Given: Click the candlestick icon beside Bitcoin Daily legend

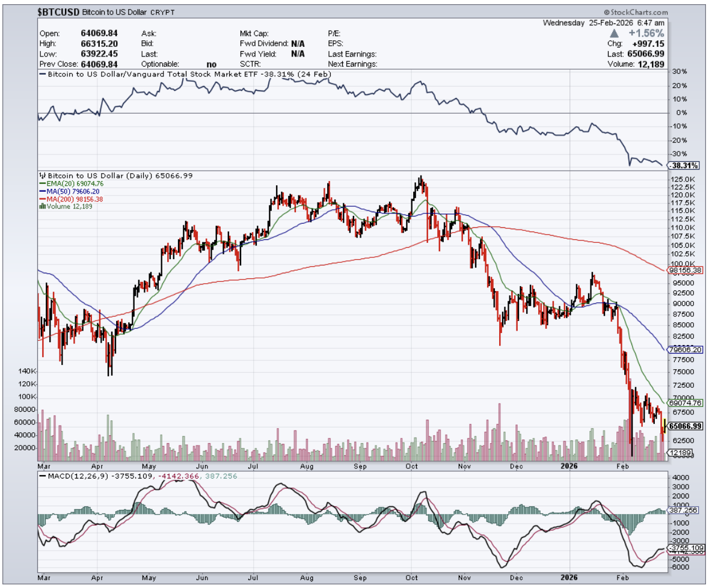Looking at the screenshot, I should 41,176.
